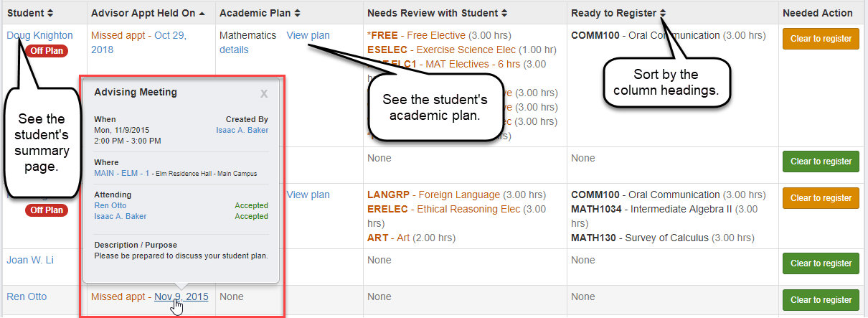Open Mathematics plan details link

tap(234, 50)
